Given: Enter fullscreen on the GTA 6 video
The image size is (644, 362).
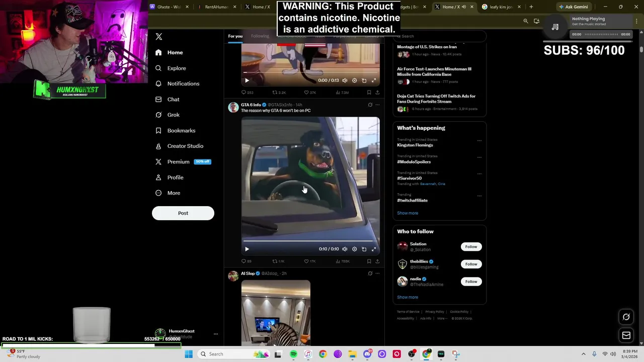Looking at the screenshot, I should coord(374,249).
